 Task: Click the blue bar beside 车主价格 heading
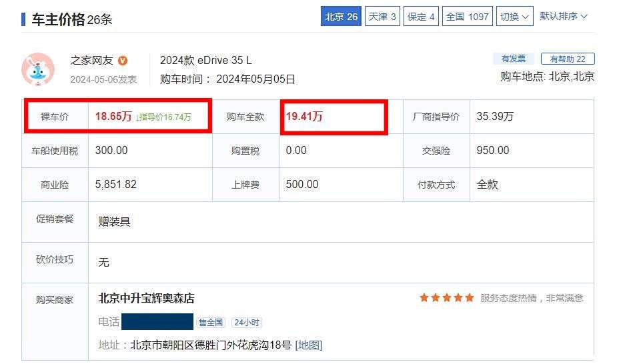click(23, 19)
